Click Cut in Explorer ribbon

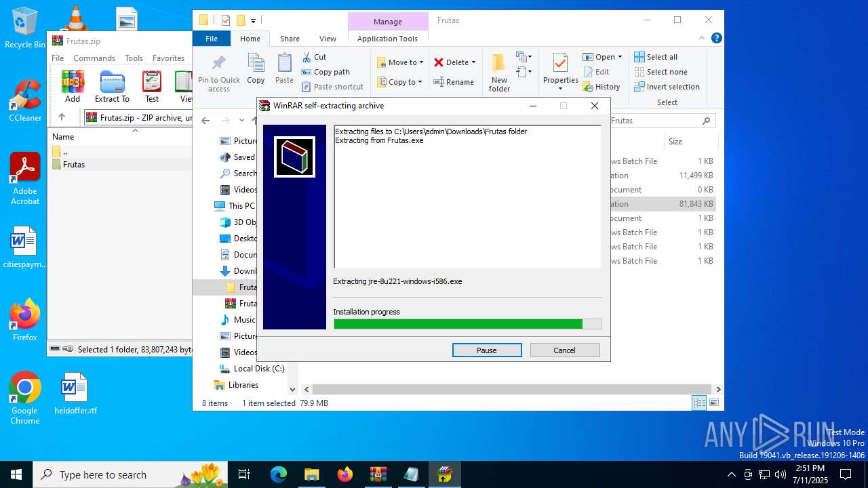point(314,57)
